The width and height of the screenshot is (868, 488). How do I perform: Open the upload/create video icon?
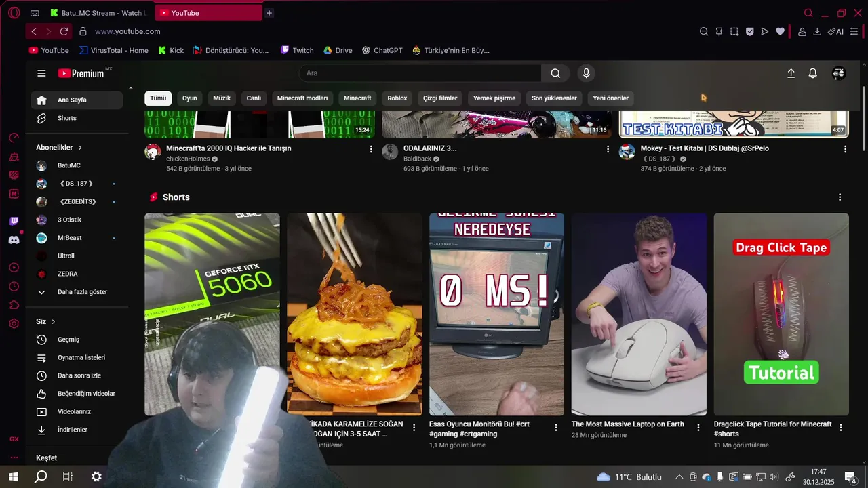791,73
